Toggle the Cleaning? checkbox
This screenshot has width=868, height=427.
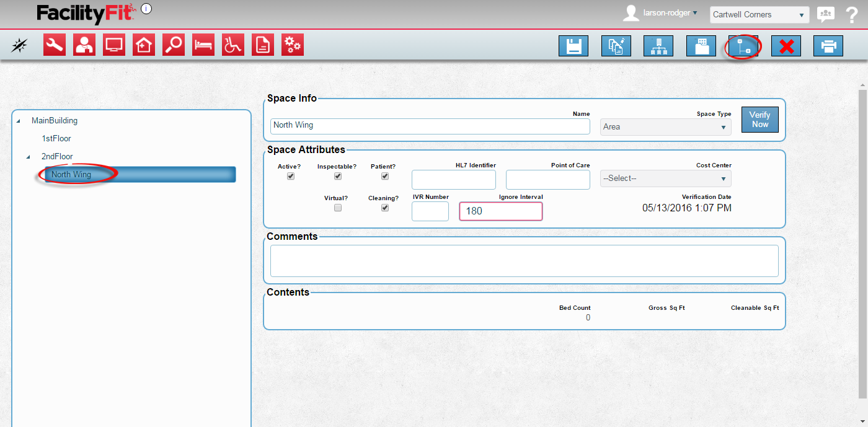click(385, 208)
